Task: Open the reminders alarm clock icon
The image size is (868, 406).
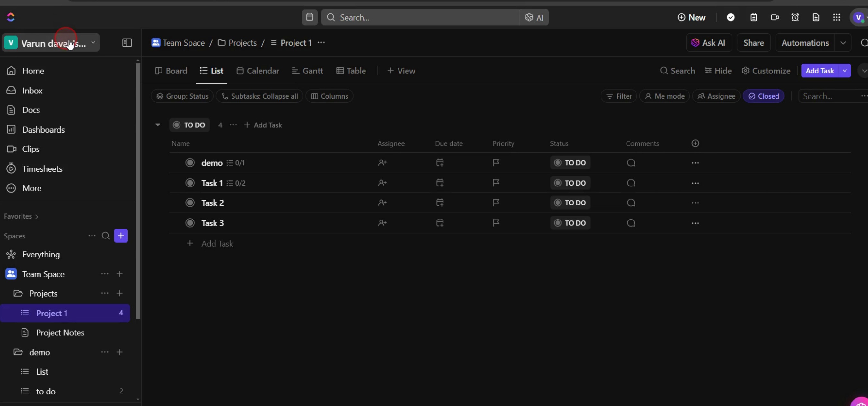Action: pyautogui.click(x=795, y=17)
